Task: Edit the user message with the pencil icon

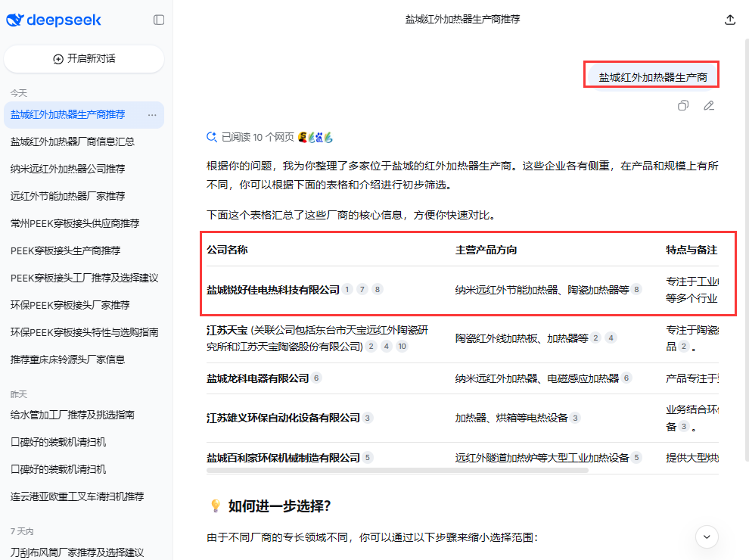Action: [709, 106]
